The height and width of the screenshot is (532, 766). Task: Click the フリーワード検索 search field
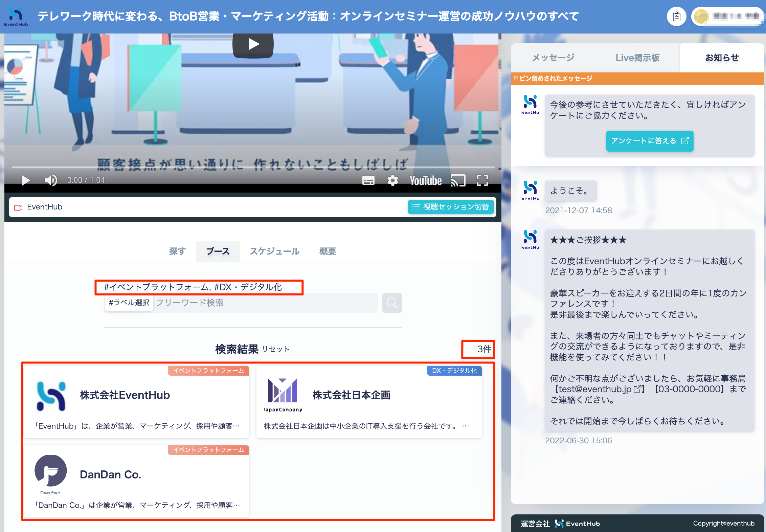point(265,303)
